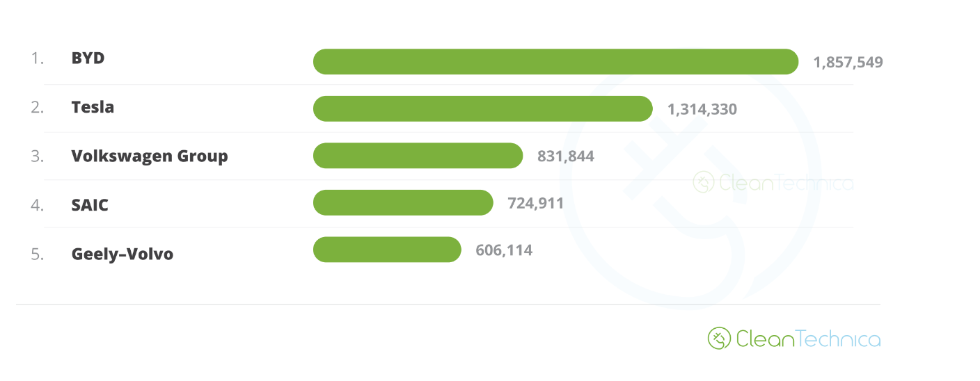Click the 1,857,549 value label
The image size is (980, 381).
click(x=848, y=62)
